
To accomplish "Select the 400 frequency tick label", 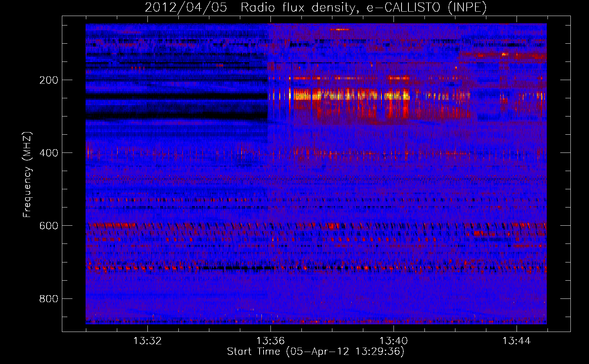I will 48,153.
